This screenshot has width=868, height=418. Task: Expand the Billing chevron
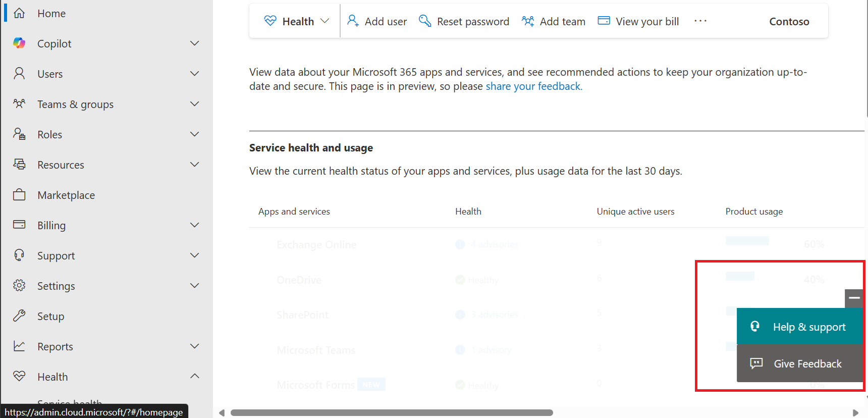click(194, 225)
